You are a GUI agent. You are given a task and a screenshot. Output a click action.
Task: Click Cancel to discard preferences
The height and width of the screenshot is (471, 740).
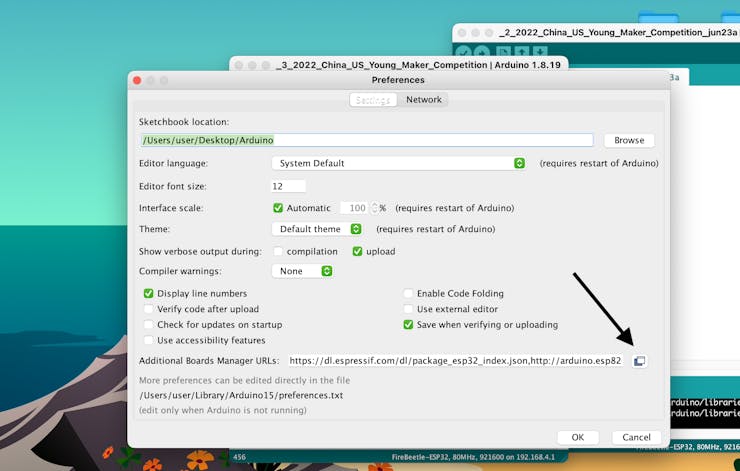[x=636, y=437]
